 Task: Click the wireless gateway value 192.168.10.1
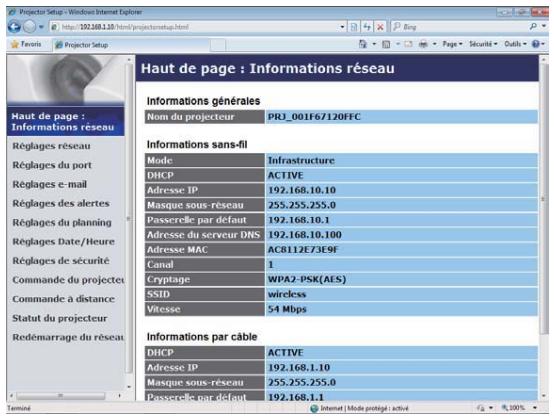pos(299,220)
